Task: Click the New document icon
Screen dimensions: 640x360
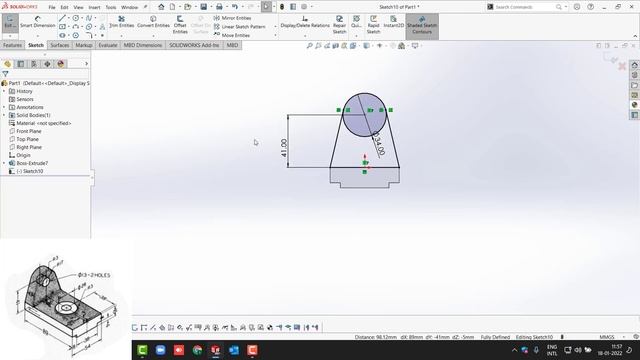Action: click(x=172, y=7)
